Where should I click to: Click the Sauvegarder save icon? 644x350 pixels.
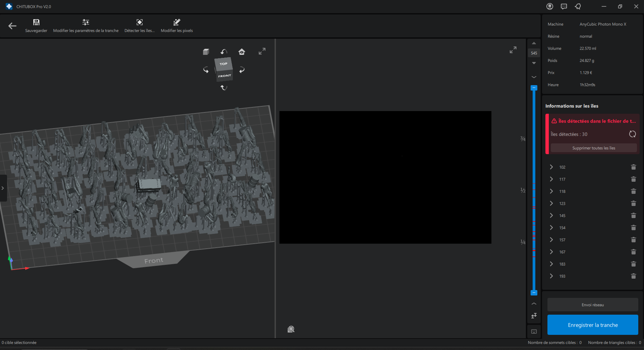pos(36,22)
